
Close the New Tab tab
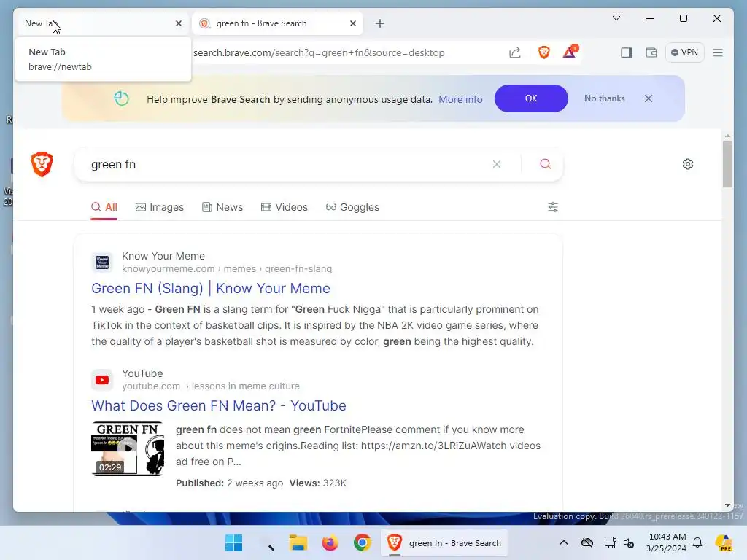point(179,23)
